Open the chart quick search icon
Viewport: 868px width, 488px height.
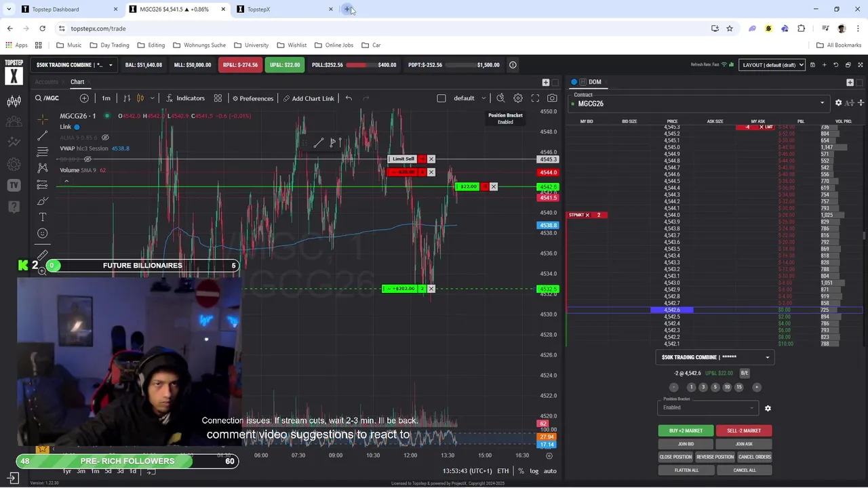point(500,98)
